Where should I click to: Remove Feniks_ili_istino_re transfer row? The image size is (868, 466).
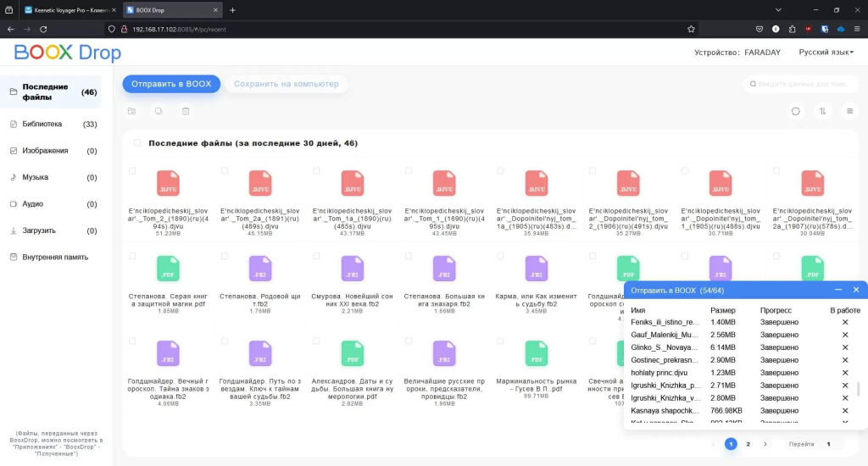845,322
